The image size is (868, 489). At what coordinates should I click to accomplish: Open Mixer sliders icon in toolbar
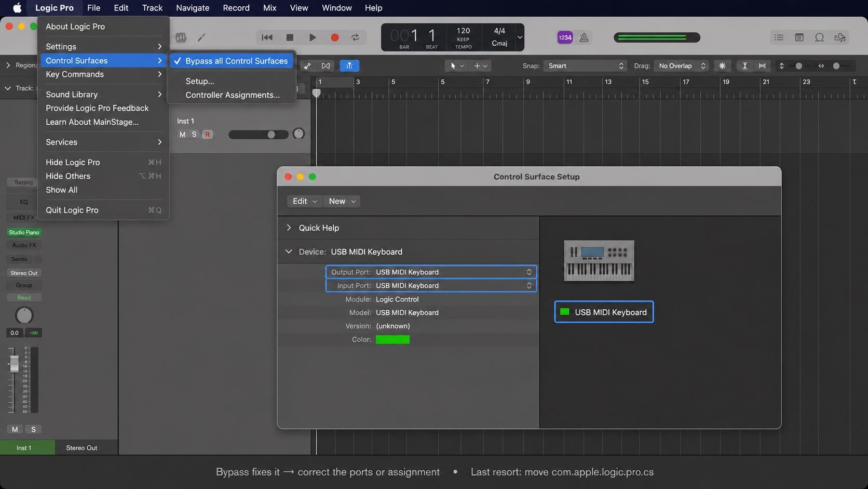pyautogui.click(x=181, y=37)
